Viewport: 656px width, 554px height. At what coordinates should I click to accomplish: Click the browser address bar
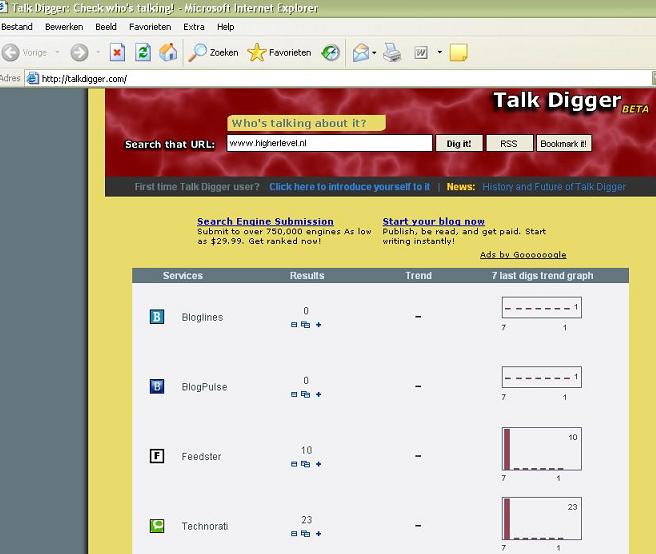(x=339, y=78)
